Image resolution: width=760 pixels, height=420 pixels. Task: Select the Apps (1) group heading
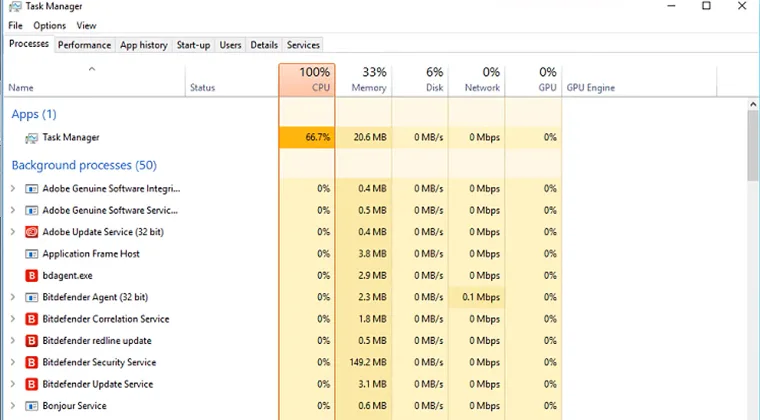[x=34, y=114]
